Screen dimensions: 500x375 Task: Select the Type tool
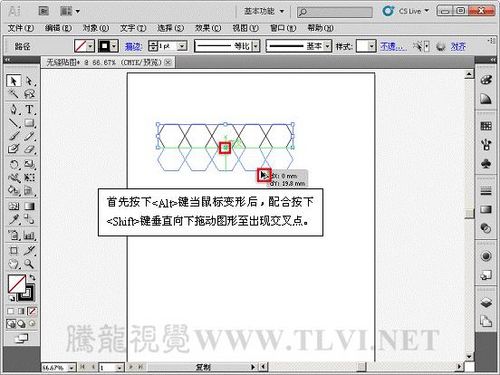point(29,109)
